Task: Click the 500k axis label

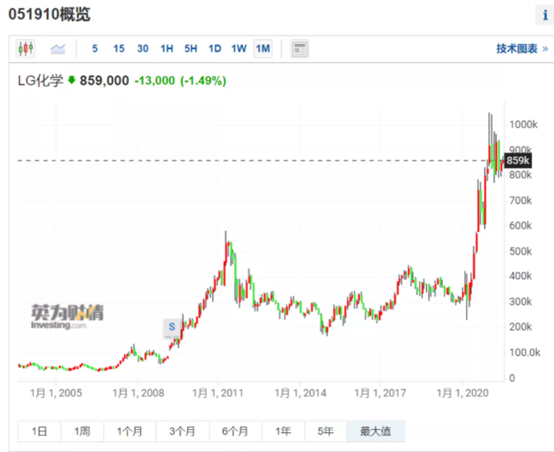Action: (x=520, y=251)
